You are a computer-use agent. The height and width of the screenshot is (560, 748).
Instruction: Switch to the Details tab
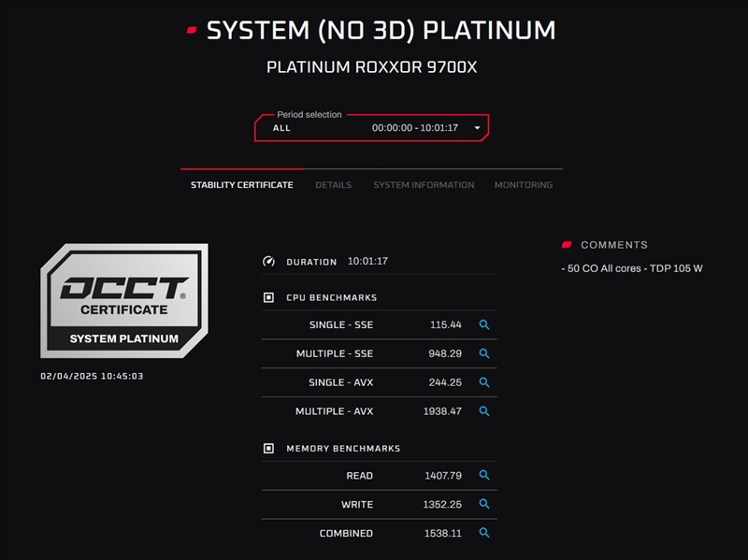click(x=334, y=184)
